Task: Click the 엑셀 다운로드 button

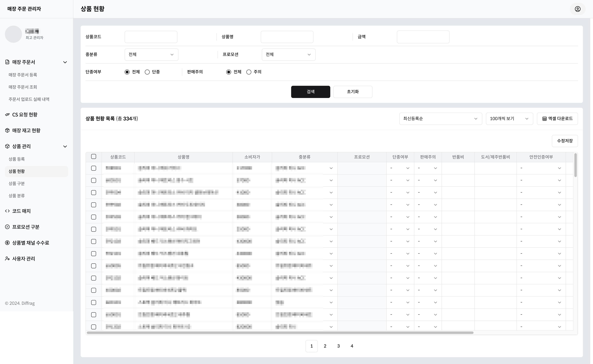Action: [557, 119]
